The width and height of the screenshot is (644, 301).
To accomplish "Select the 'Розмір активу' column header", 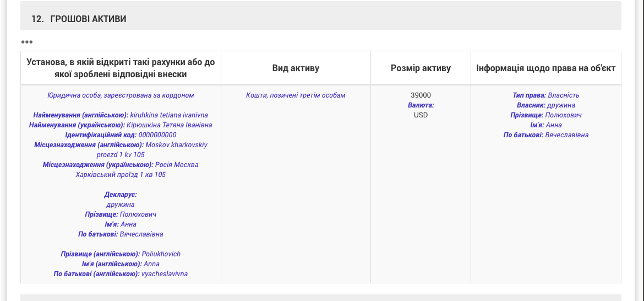I will pos(421,68).
